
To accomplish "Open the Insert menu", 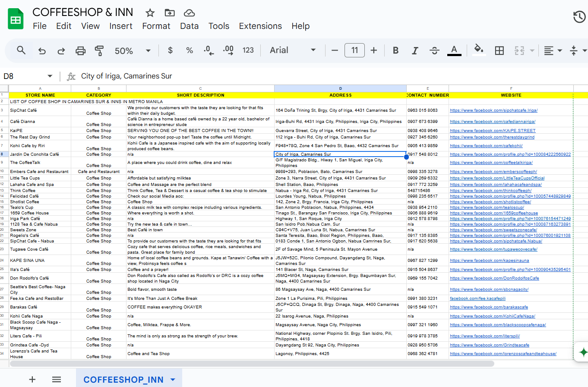I will click(x=120, y=26).
